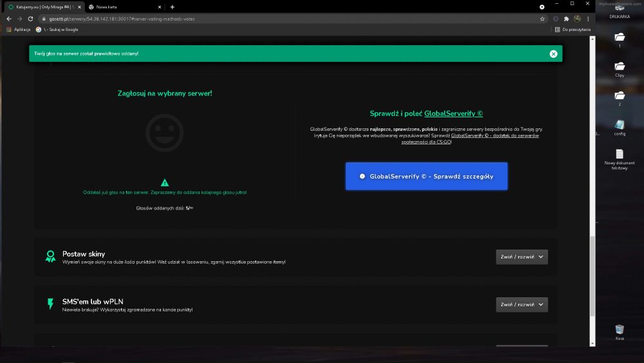The image size is (644, 363).
Task: Click the Aplikacje apps grid icon
Action: (x=9, y=30)
